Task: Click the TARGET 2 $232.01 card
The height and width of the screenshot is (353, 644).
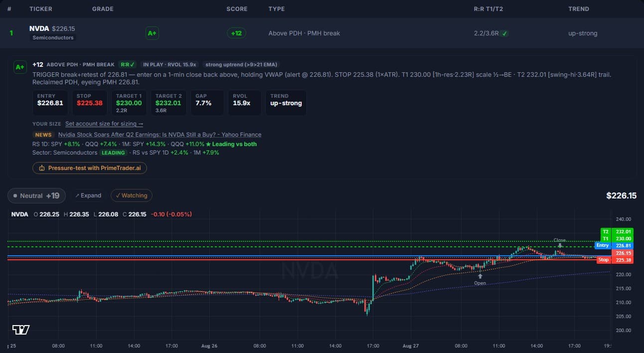Action: pos(168,103)
